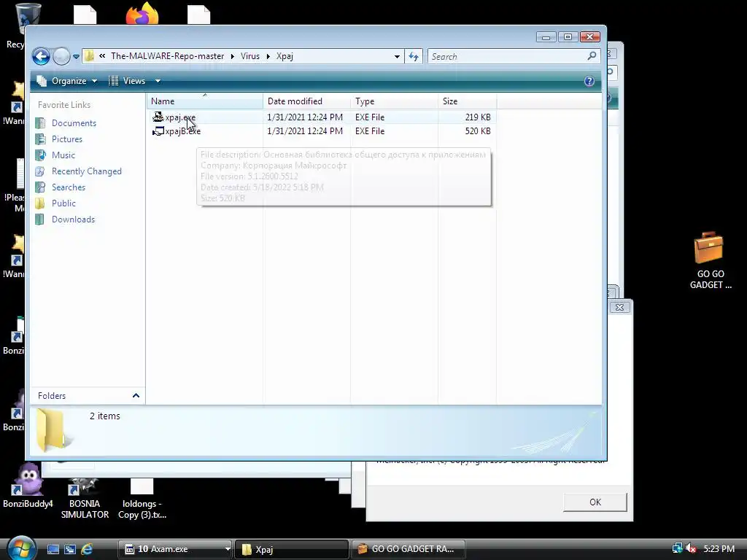Image resolution: width=747 pixels, height=560 pixels.
Task: Focus the Search field
Action: click(x=507, y=57)
